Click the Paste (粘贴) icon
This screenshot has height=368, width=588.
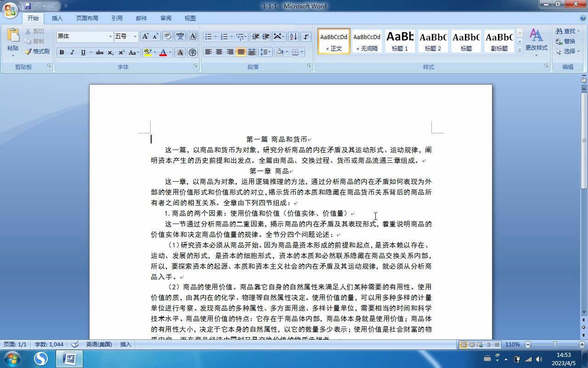pos(13,35)
